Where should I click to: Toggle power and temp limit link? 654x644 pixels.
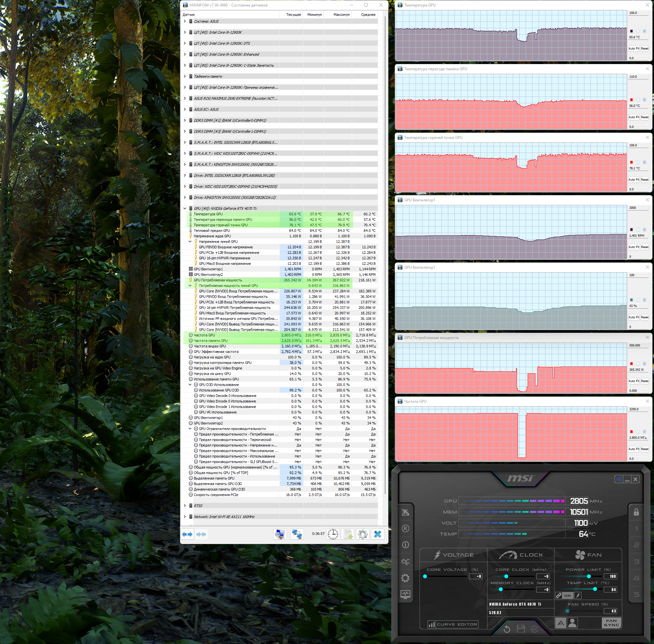pyautogui.click(x=559, y=596)
